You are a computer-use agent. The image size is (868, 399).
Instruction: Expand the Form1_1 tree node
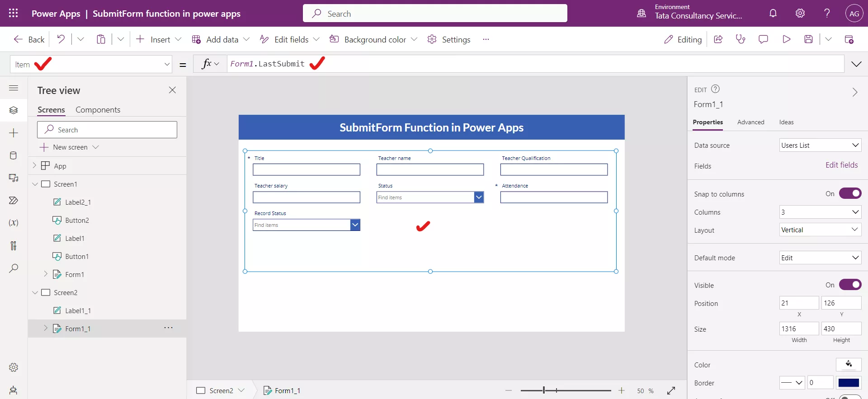pos(46,328)
